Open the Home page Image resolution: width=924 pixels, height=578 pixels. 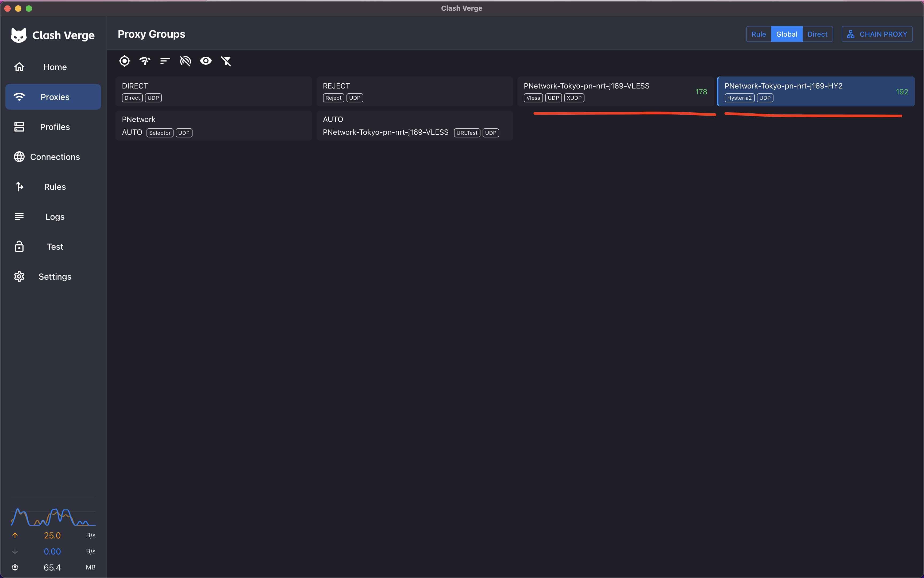tap(53, 67)
